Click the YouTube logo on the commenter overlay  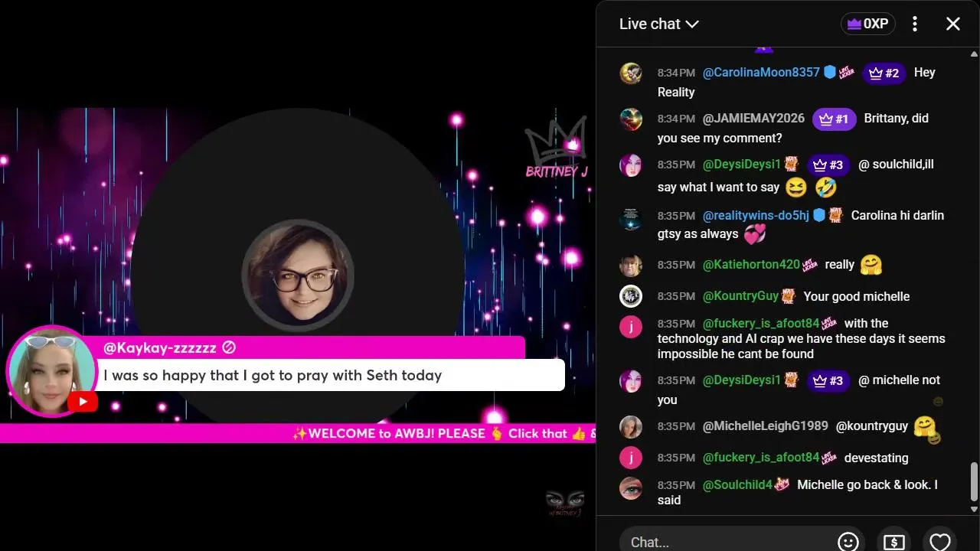click(83, 402)
